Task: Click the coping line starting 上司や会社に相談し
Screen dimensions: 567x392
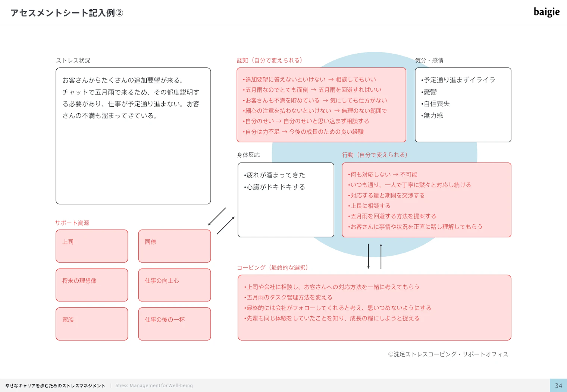Action: click(x=332, y=287)
